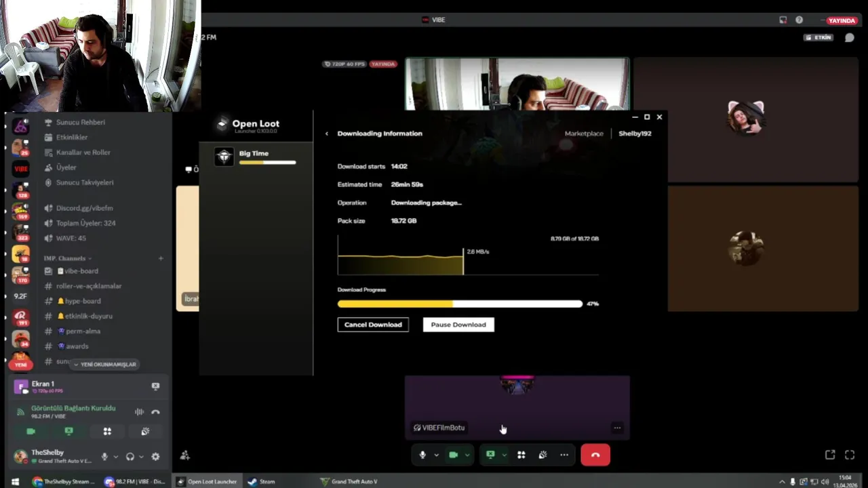Screen dimensions: 868x488
Task: Hang up the call with red button
Action: coord(595,455)
